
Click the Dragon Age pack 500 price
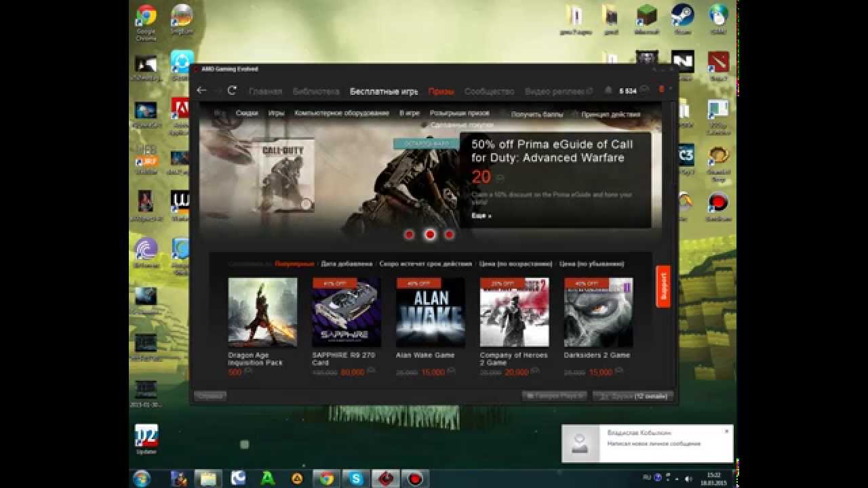(x=235, y=372)
